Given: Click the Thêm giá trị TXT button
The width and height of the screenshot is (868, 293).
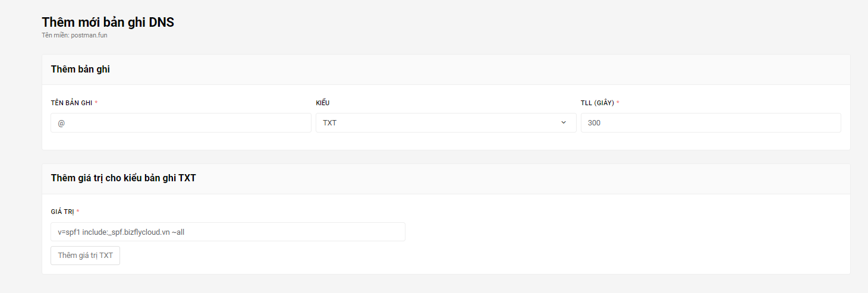Looking at the screenshot, I should [86, 256].
